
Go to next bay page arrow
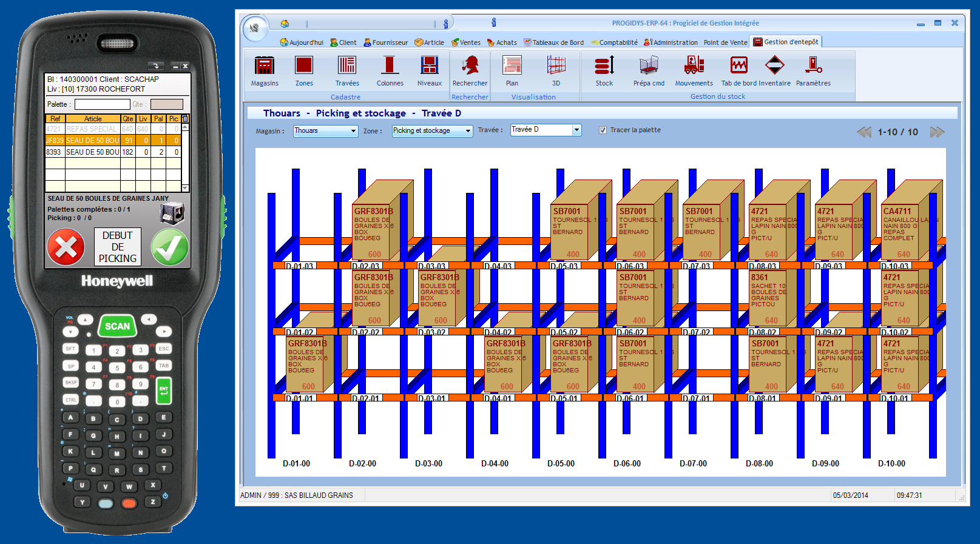coord(938,132)
